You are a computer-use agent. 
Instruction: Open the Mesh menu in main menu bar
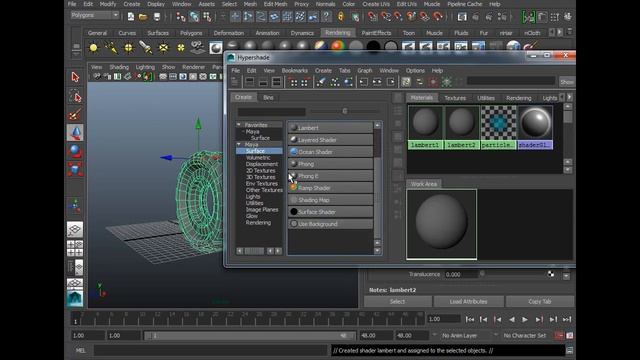tap(250, 4)
